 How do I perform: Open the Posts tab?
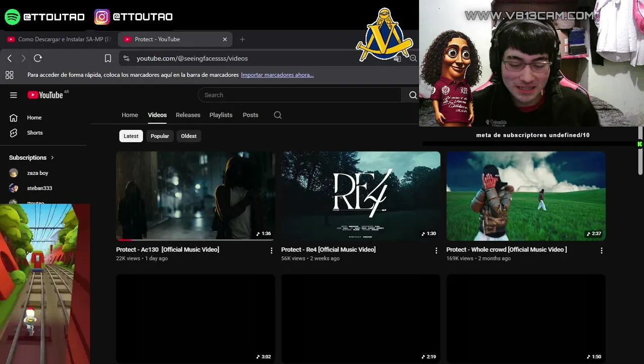(x=251, y=115)
